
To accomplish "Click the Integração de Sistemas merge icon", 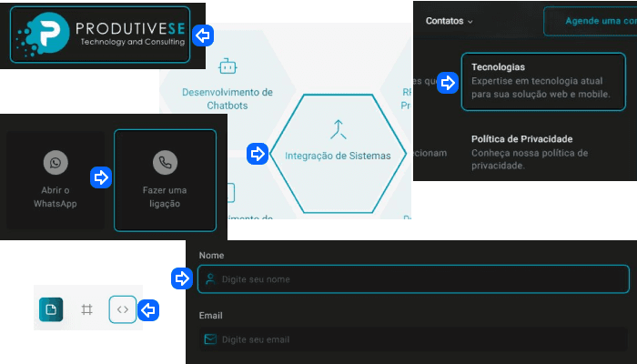I will 338,129.
